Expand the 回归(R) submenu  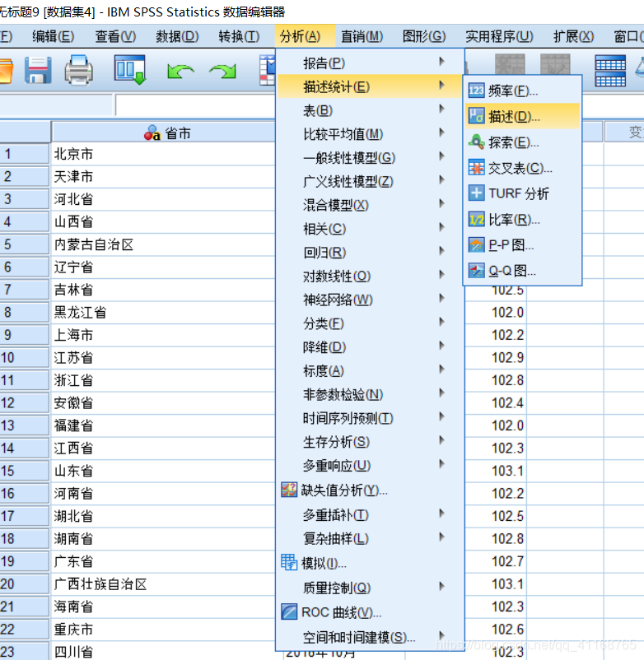pyautogui.click(x=371, y=252)
